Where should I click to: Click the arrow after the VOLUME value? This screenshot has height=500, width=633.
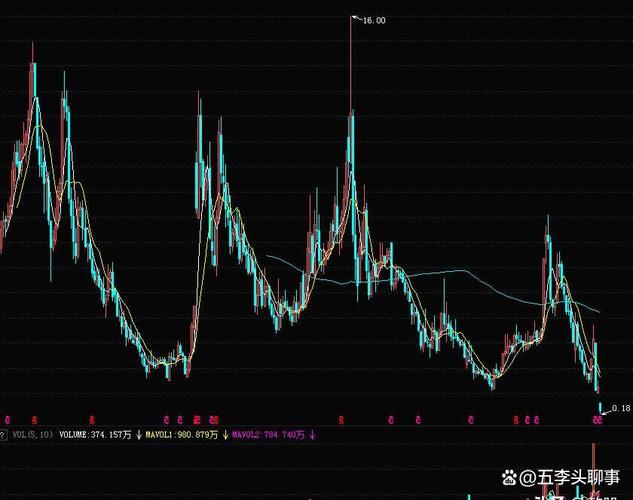[x=139, y=435]
